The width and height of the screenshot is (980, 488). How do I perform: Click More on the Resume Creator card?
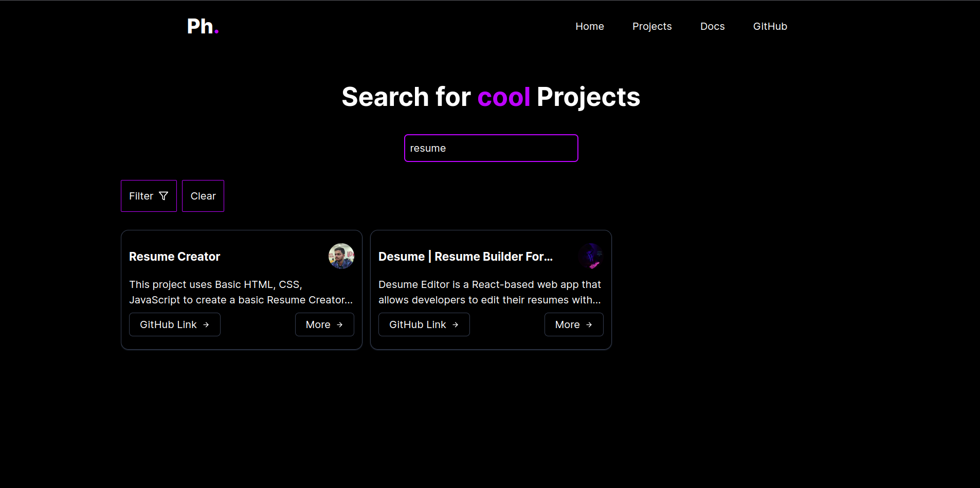(324, 324)
